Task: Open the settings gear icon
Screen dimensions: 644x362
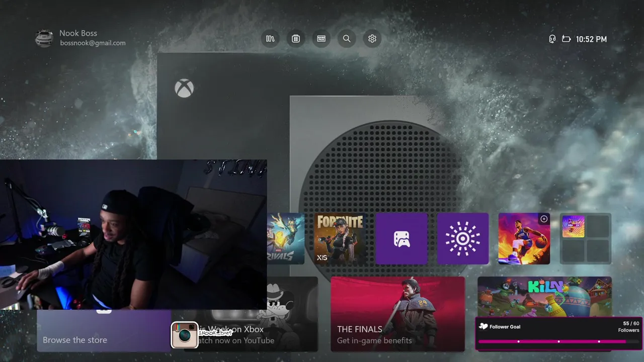Action: (372, 39)
